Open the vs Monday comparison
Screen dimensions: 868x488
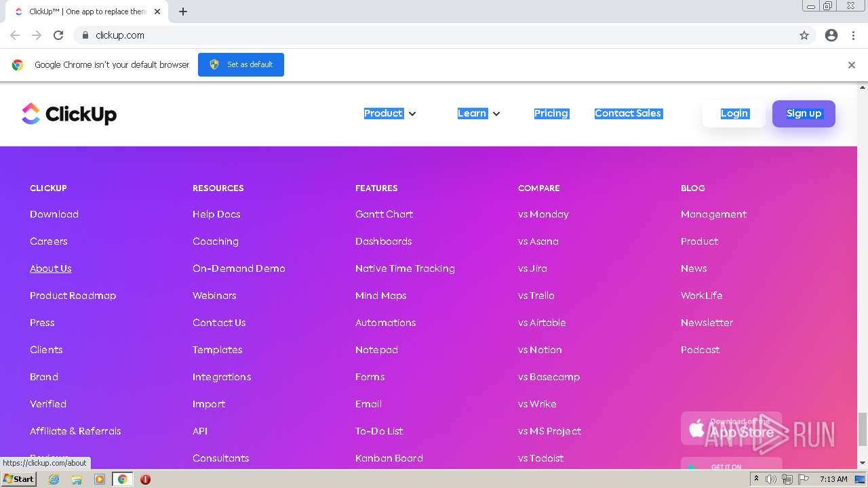543,214
